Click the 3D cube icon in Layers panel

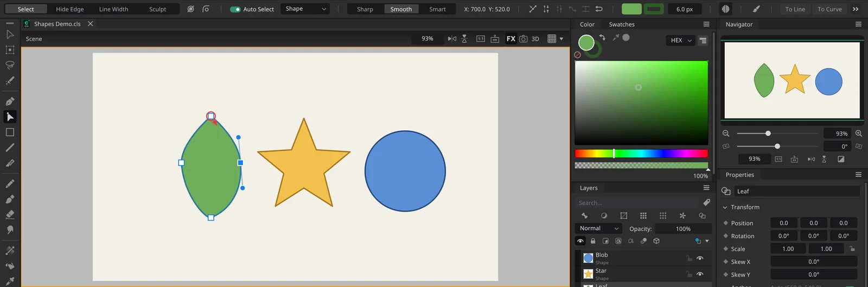(656, 241)
